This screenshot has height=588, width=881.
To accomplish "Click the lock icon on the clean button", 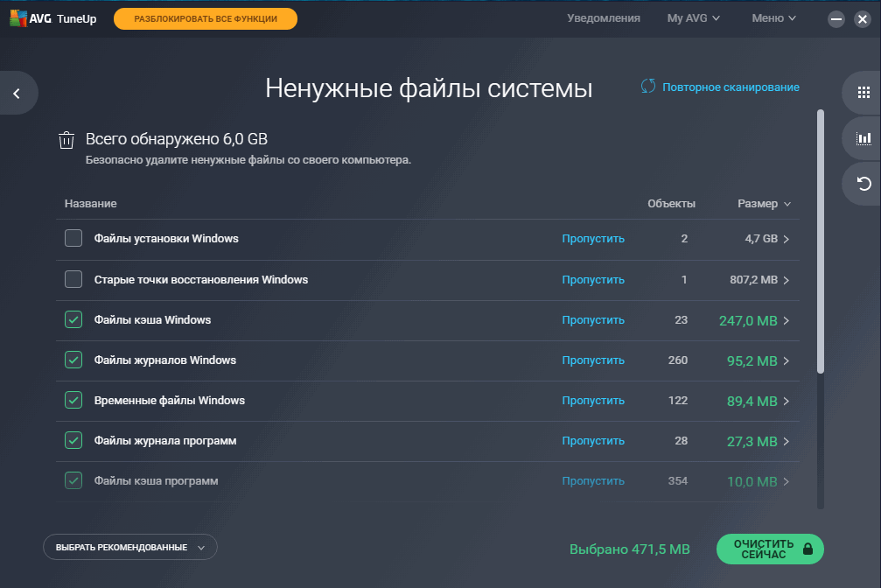I will 808,549.
